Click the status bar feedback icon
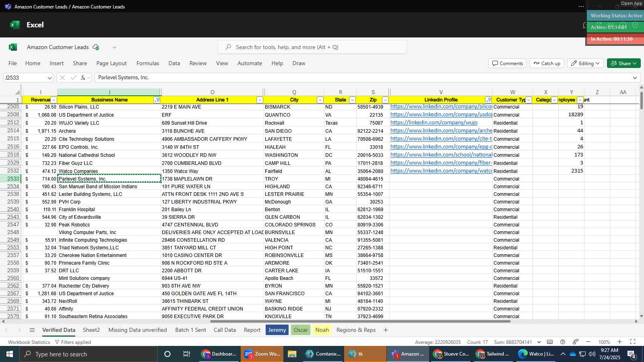Screen dimensions: 644x362 576,342
